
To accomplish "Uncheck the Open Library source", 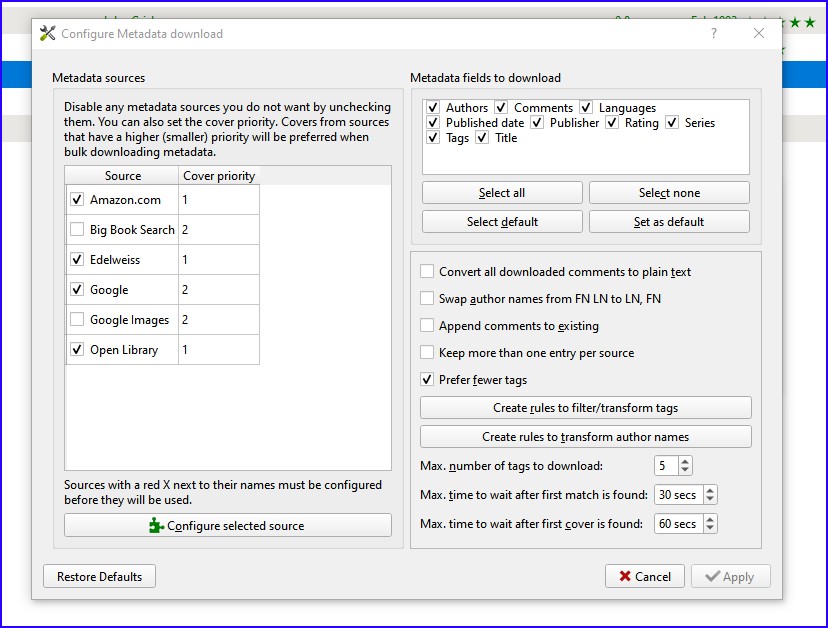I will pyautogui.click(x=77, y=350).
